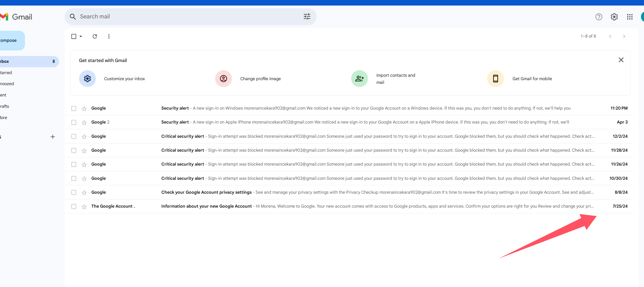
Task: Go to older page arrow
Action: [624, 36]
